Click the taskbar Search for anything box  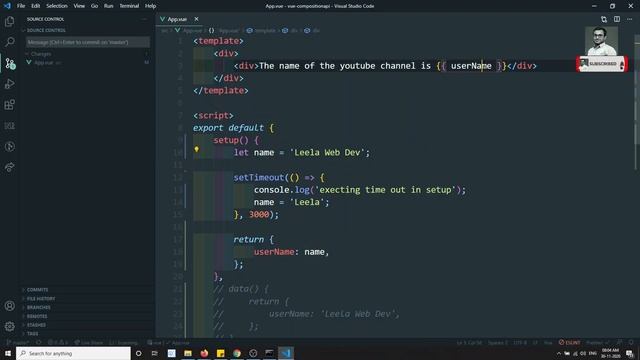[x=73, y=353]
